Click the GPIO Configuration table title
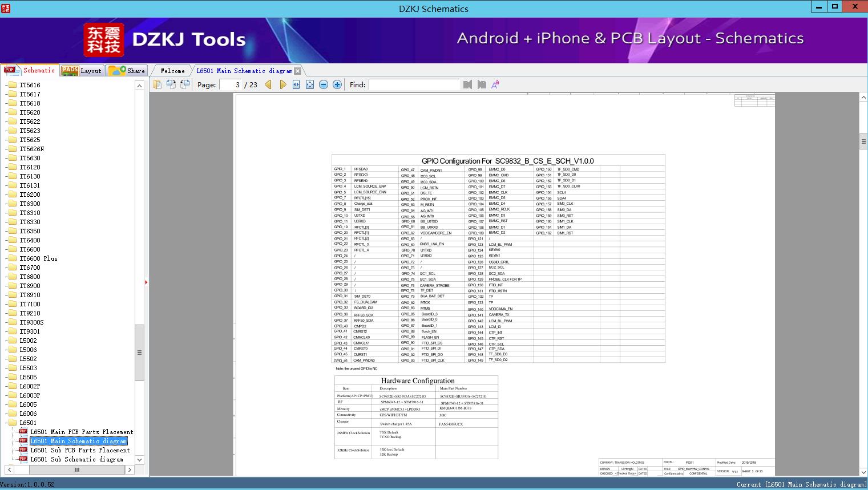868x490 pixels. [x=508, y=161]
